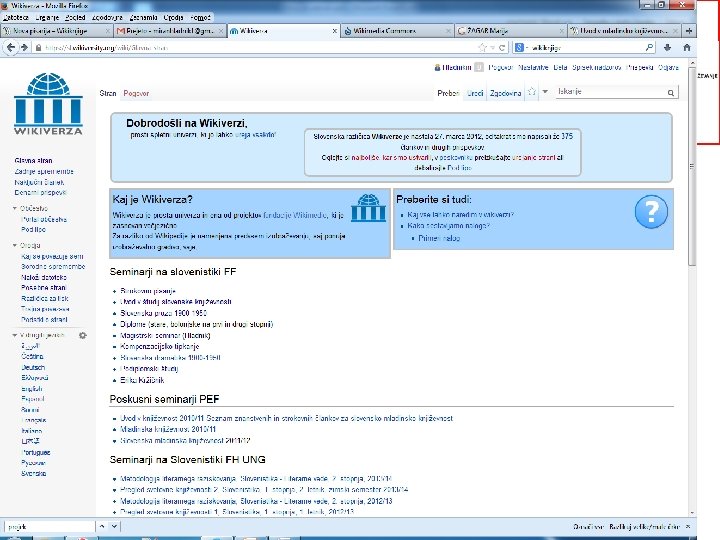Open language settings gear in the sidebar
Image resolution: width=720 pixels, height=540 pixels.
[x=83, y=335]
